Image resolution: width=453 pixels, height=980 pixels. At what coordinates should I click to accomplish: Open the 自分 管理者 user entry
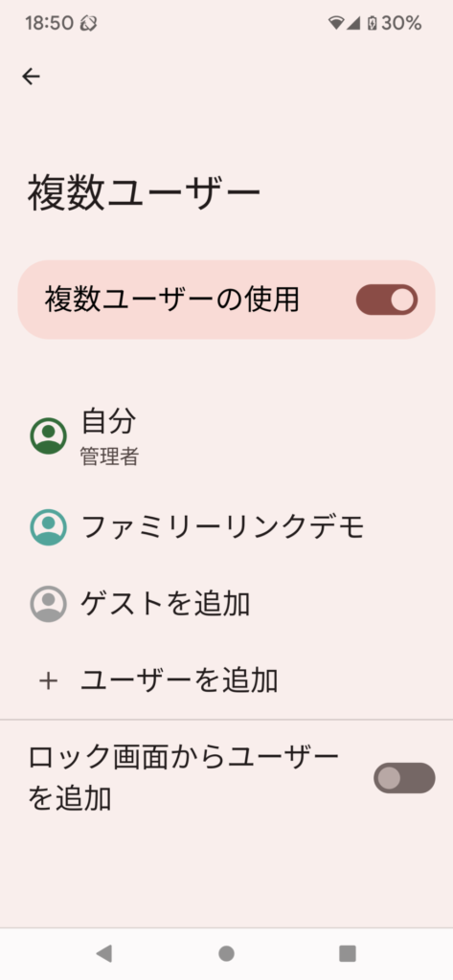click(x=226, y=435)
